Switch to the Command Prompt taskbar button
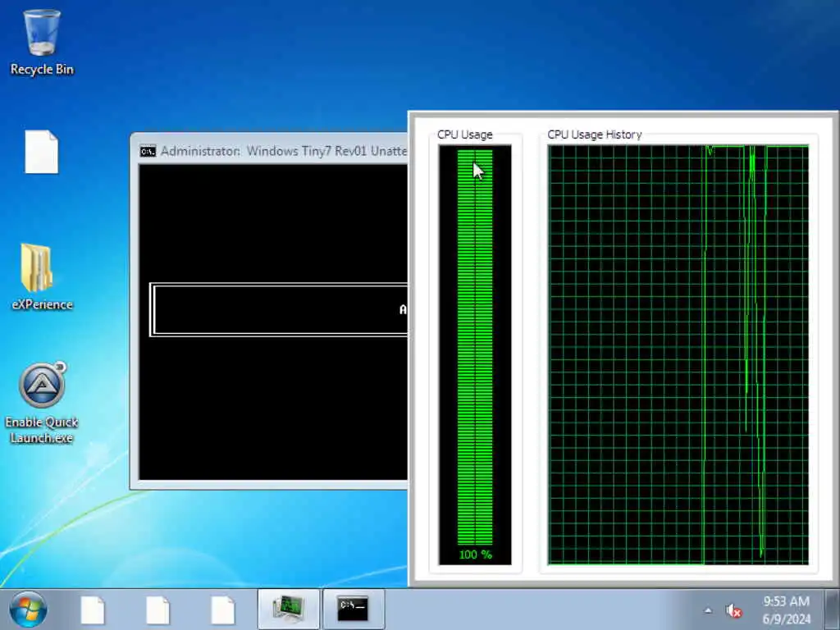The height and width of the screenshot is (630, 840). [354, 609]
